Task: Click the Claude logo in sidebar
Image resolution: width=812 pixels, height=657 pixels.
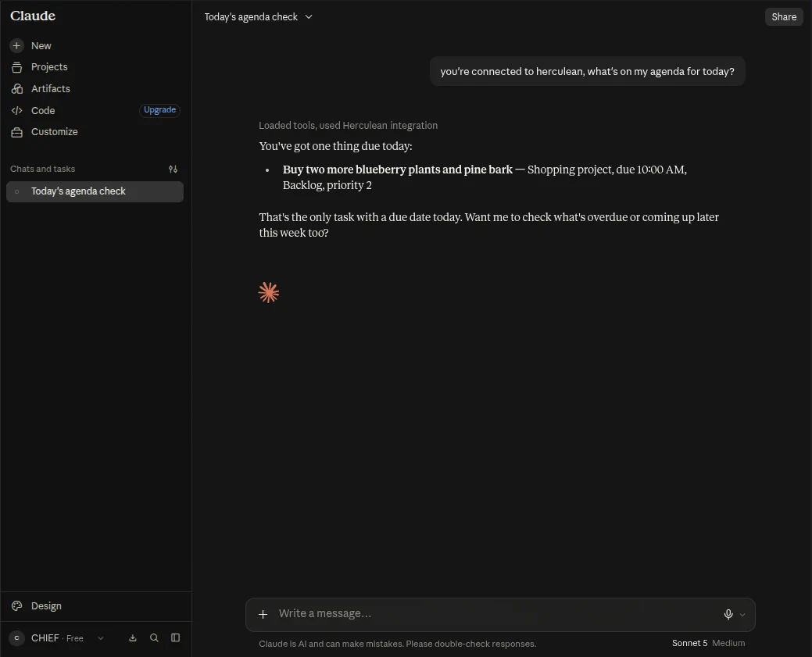Action: pyautogui.click(x=33, y=16)
